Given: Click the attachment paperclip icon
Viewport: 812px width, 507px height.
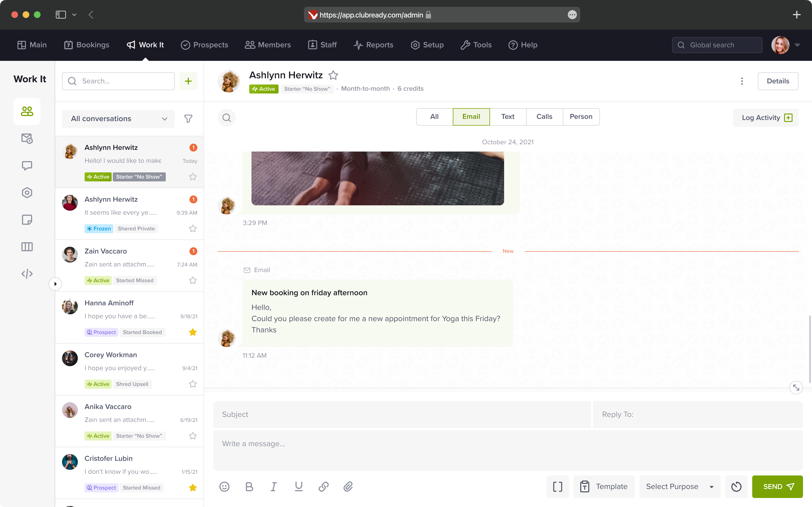Looking at the screenshot, I should 348,486.
